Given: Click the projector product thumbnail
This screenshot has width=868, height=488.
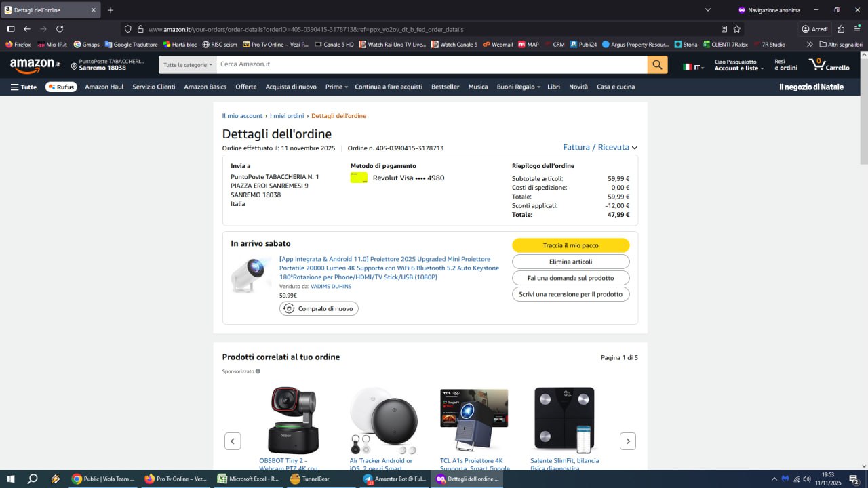Looking at the screenshot, I should (x=251, y=274).
